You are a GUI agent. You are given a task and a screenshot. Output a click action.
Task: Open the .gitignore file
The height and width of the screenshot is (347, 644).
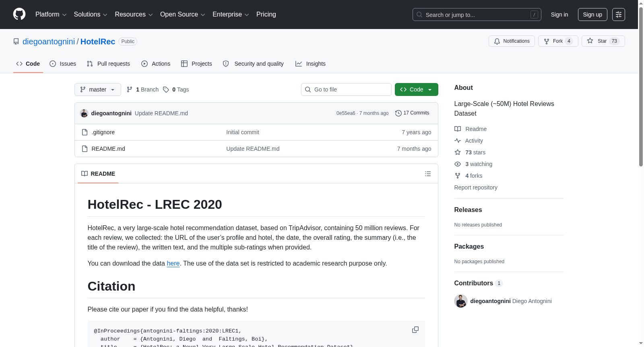tap(103, 132)
